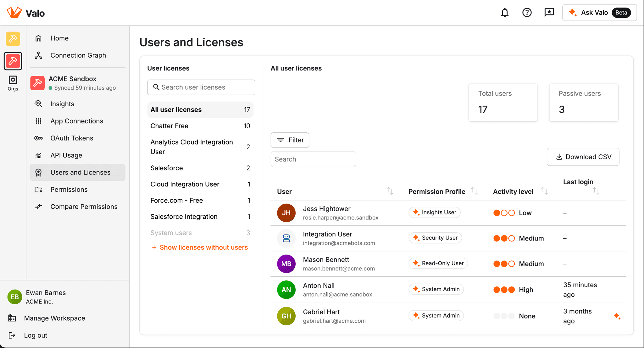The width and height of the screenshot is (644, 348).
Task: Click the Manage Workspace building icon
Action: pyautogui.click(x=12, y=318)
